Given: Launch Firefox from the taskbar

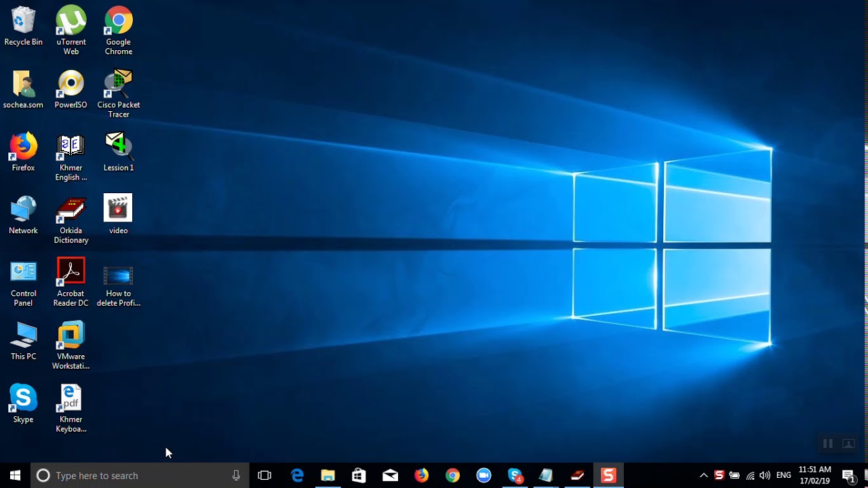Looking at the screenshot, I should (x=422, y=475).
